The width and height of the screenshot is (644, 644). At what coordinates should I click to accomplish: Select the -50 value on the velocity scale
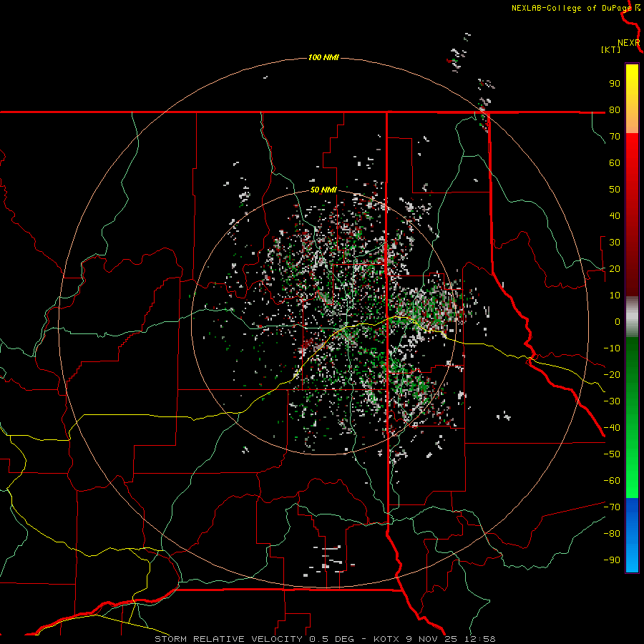click(612, 454)
